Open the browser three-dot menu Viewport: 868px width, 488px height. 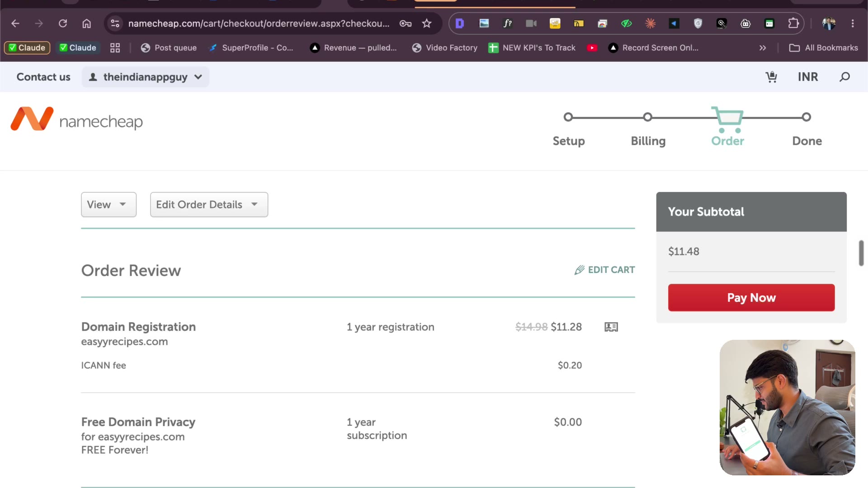coord(853,23)
